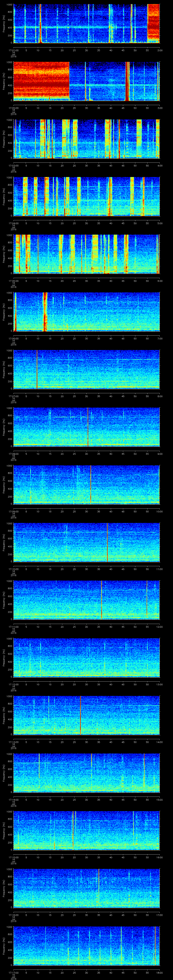The image size is (173, 980).
Task: Select the 17:03:00 start time label
Action: pos(13,166)
